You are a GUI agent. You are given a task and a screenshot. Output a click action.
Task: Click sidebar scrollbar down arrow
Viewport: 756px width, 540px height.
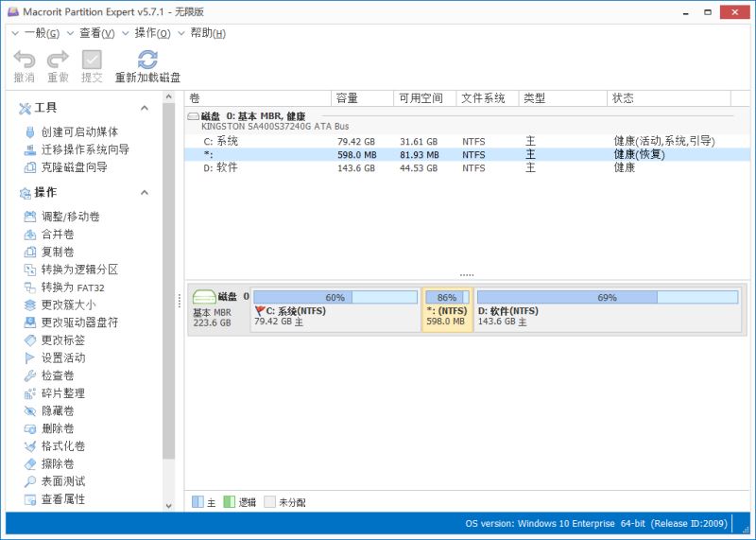169,506
